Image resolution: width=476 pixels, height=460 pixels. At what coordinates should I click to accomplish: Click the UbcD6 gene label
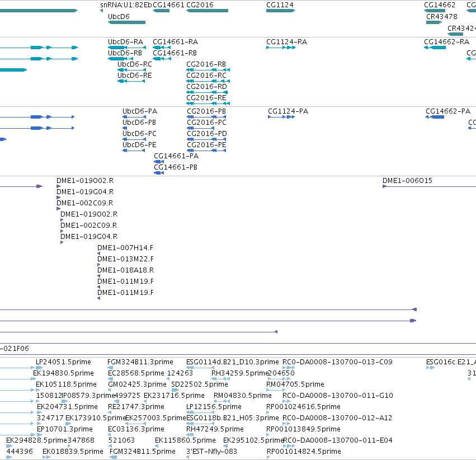click(x=119, y=17)
